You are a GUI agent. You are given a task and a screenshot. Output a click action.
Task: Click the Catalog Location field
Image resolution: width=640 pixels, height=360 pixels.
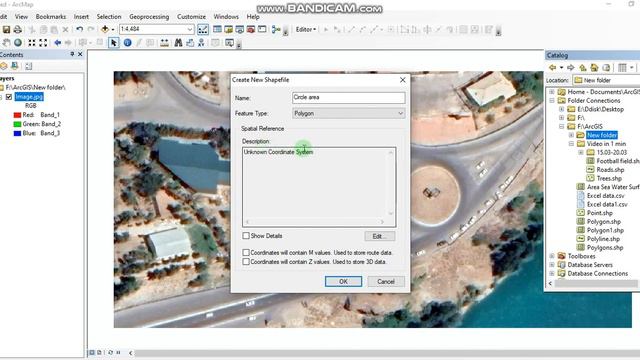click(x=606, y=80)
